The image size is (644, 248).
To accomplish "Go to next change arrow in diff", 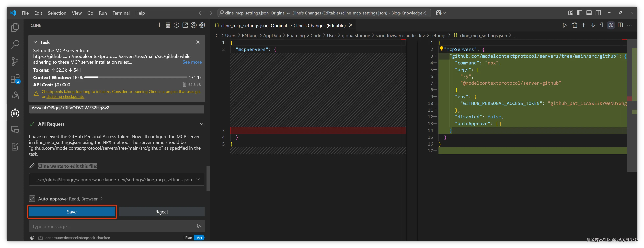I will pyautogui.click(x=593, y=25).
